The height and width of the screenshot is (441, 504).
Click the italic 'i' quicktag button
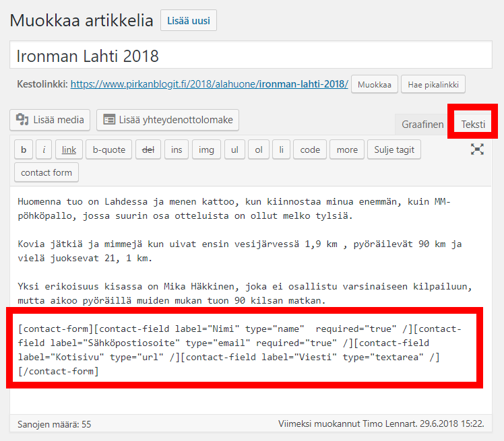pyautogui.click(x=44, y=149)
